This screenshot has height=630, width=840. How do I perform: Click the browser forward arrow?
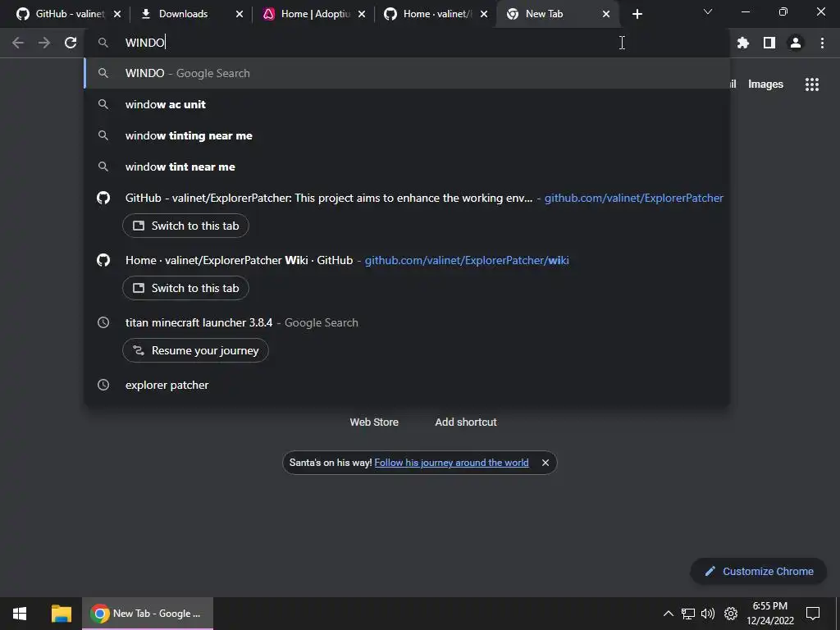[44, 43]
